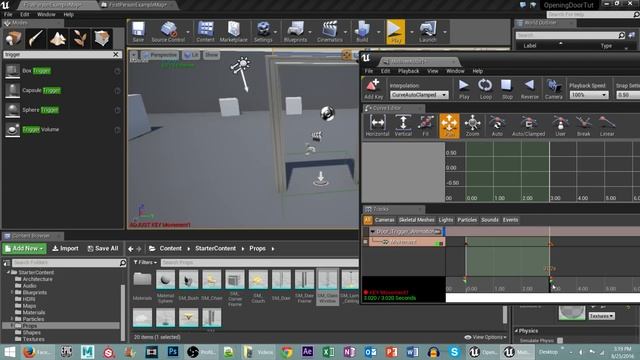Open Play options dropdown arrow
The height and width of the screenshot is (360, 640).
point(411,32)
